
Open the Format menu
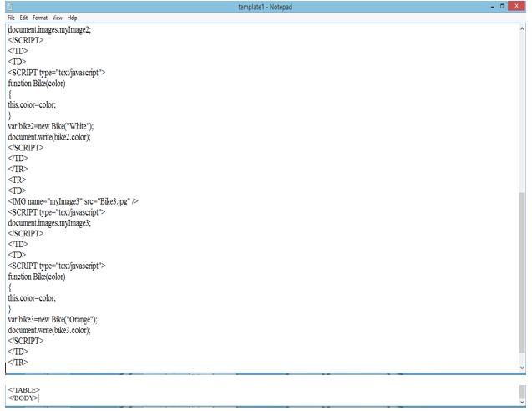pos(40,18)
